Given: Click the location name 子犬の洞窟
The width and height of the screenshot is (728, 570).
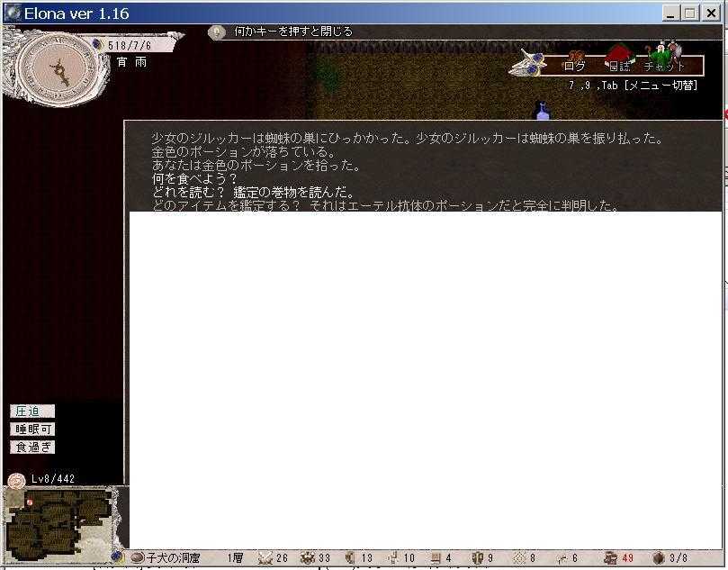Looking at the screenshot, I should pyautogui.click(x=173, y=557).
